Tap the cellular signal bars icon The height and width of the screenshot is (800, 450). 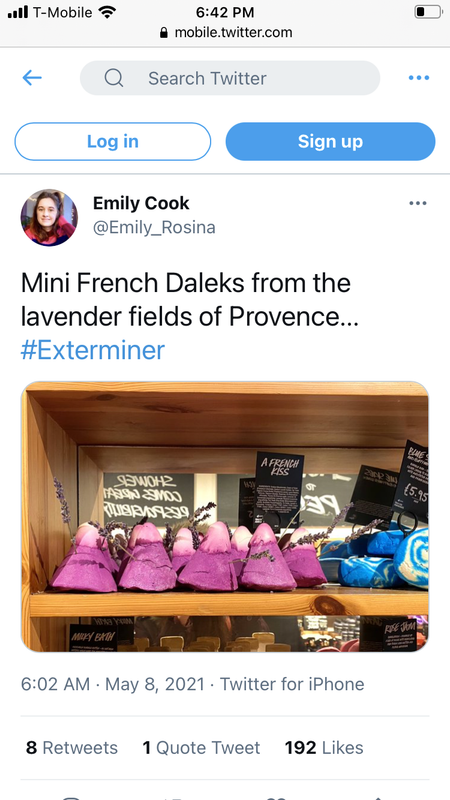[x=18, y=12]
